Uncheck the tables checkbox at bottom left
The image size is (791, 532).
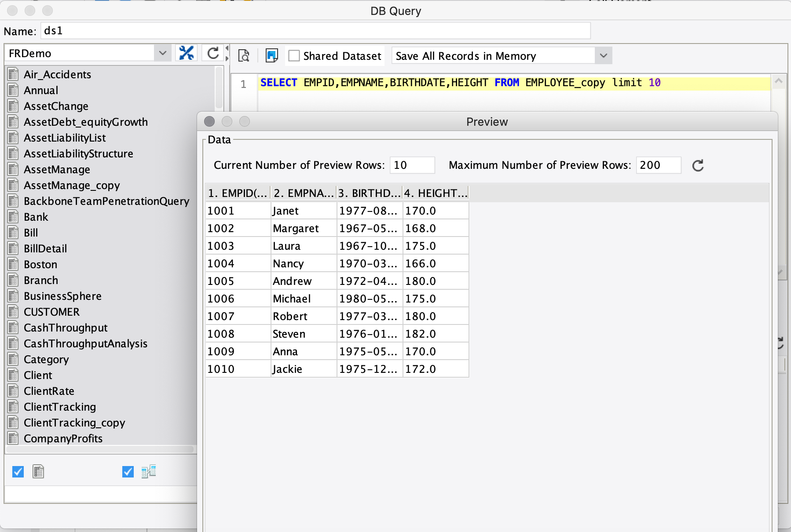(x=17, y=471)
